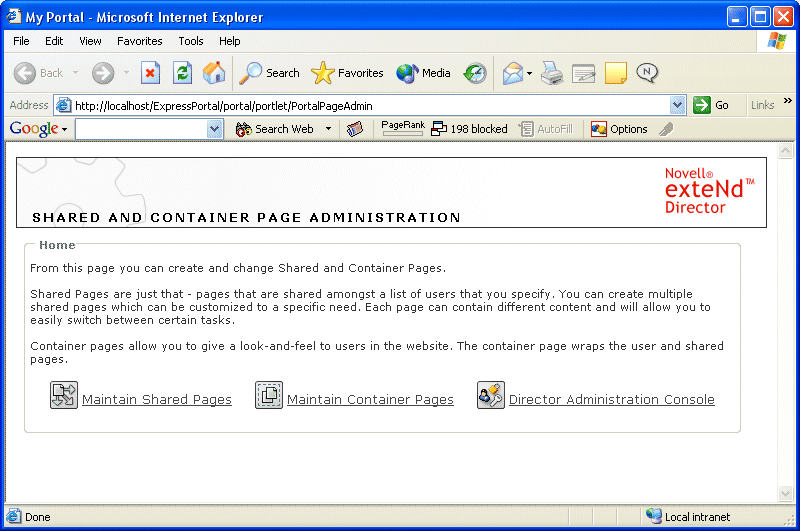
Task: Click the scrollbar down arrow
Action: click(785, 493)
